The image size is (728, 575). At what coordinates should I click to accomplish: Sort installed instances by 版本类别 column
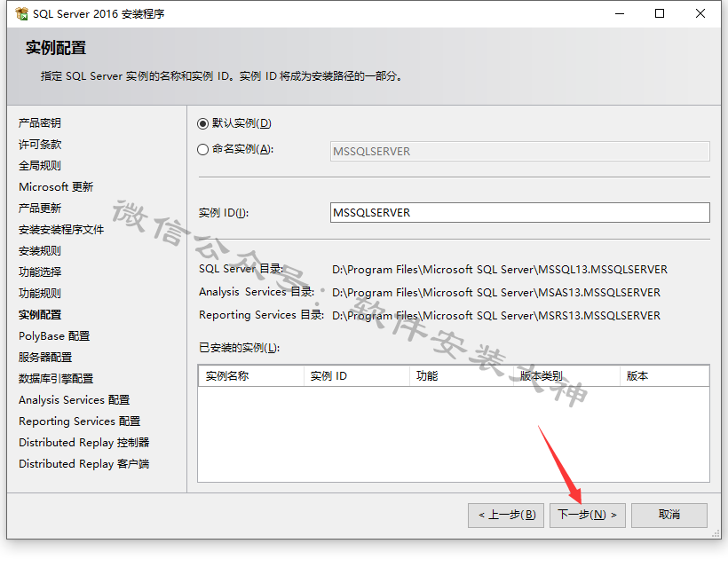coord(566,376)
